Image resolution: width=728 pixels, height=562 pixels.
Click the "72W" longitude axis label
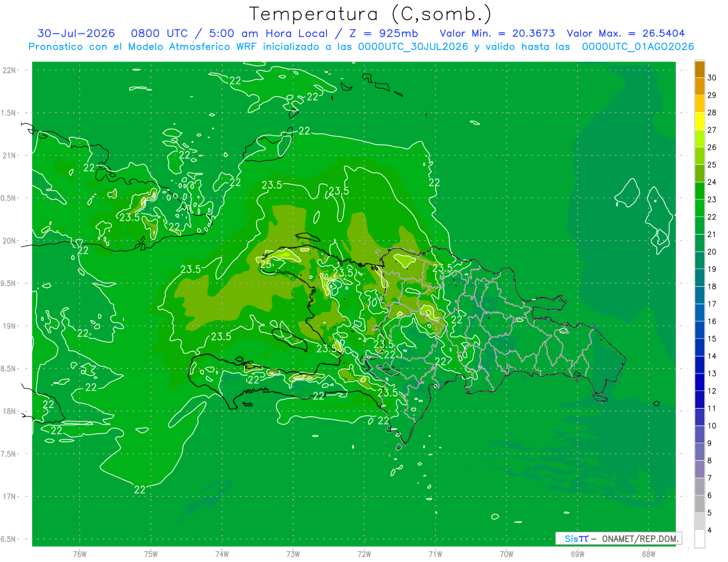click(x=365, y=554)
